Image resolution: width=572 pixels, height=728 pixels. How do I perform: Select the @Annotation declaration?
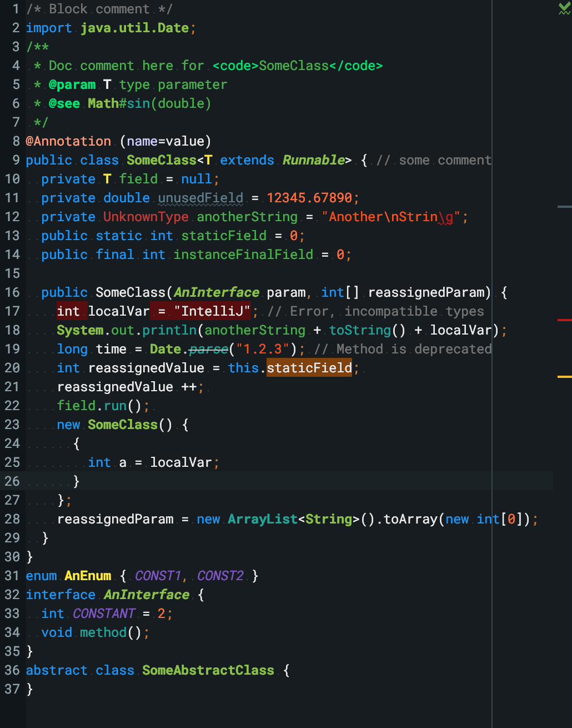click(68, 141)
